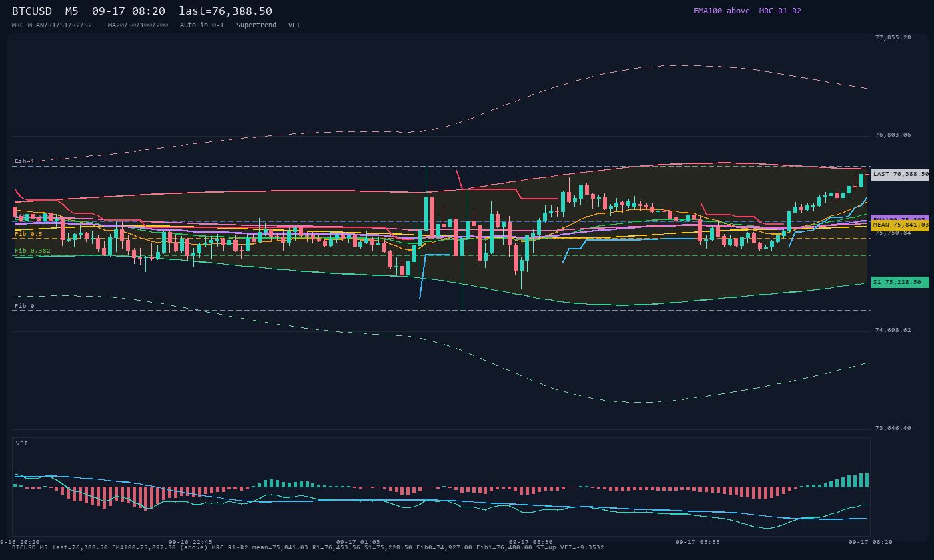Click the 'VFI' entry in top legend
Viewport: 934px width, 560px height.
point(294,25)
